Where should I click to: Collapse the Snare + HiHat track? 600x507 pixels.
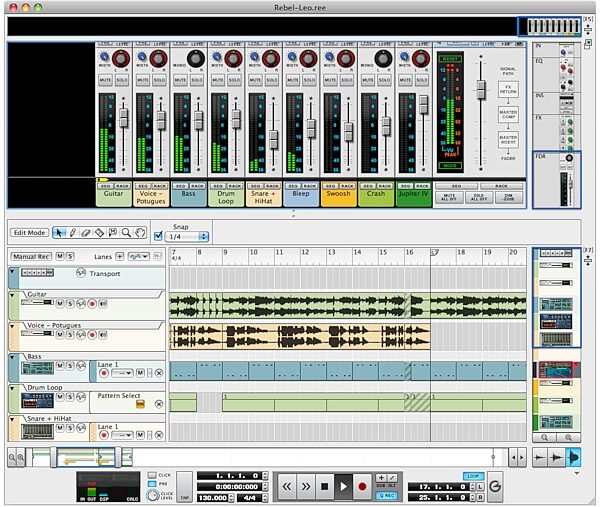(x=12, y=419)
